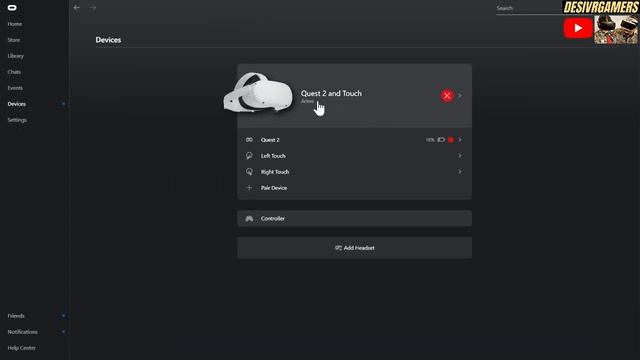Click the Devices page heading
Image resolution: width=640 pixels, height=360 pixels.
108,40
